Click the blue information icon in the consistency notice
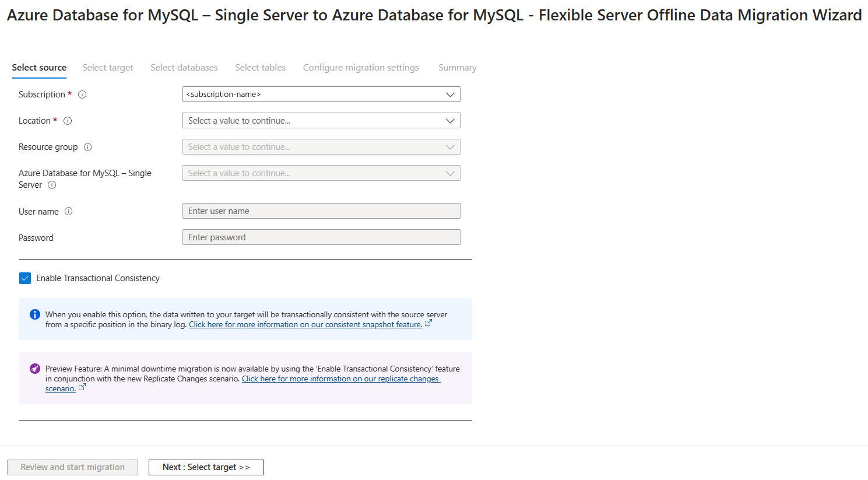The image size is (868, 480). (x=35, y=314)
